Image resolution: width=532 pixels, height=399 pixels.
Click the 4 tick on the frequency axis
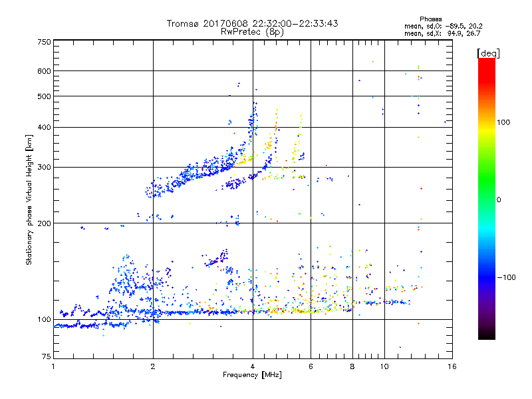253,366
